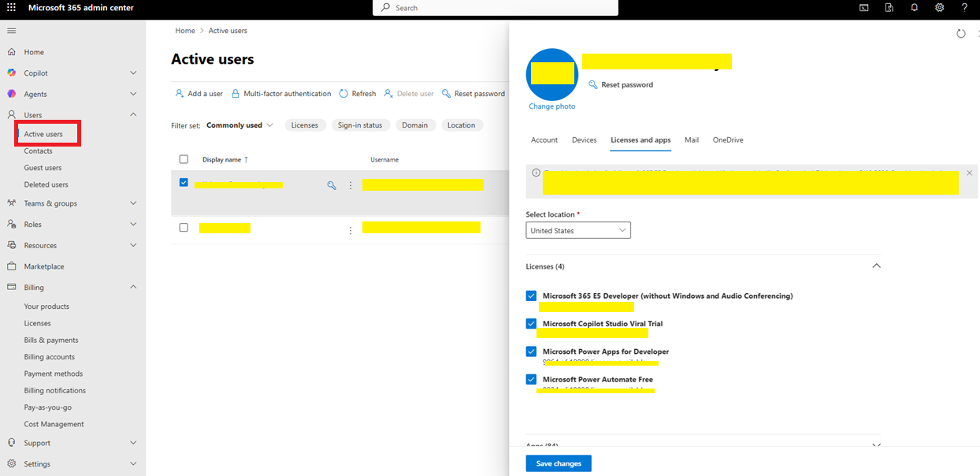Open more actions dots for second user
The image size is (980, 476).
click(351, 230)
